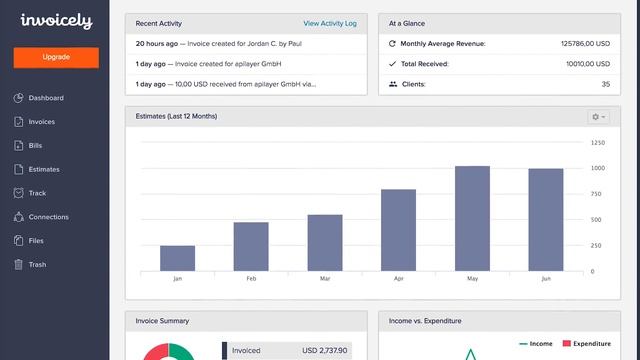Image resolution: width=640 pixels, height=360 pixels.
Task: Click the Feb bar in Estimates chart
Action: (x=251, y=247)
